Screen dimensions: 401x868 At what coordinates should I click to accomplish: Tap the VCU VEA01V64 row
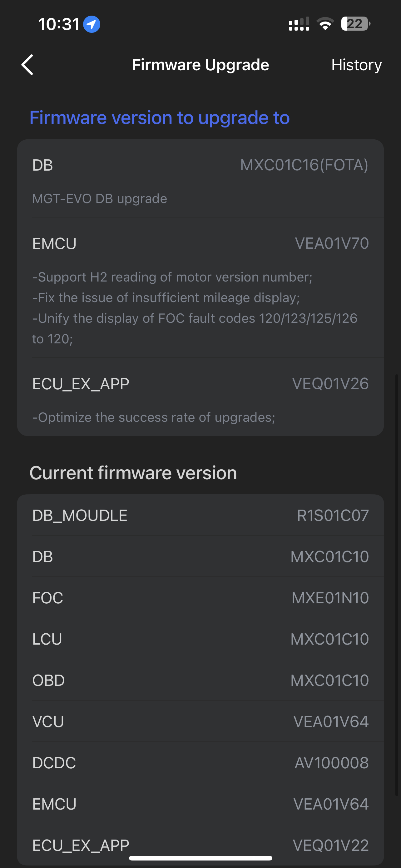click(200, 721)
